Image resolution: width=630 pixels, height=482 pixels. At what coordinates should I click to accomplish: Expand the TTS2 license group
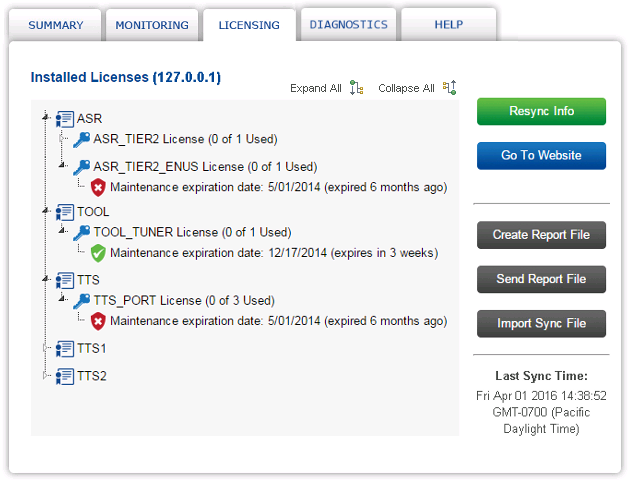[x=45, y=376]
